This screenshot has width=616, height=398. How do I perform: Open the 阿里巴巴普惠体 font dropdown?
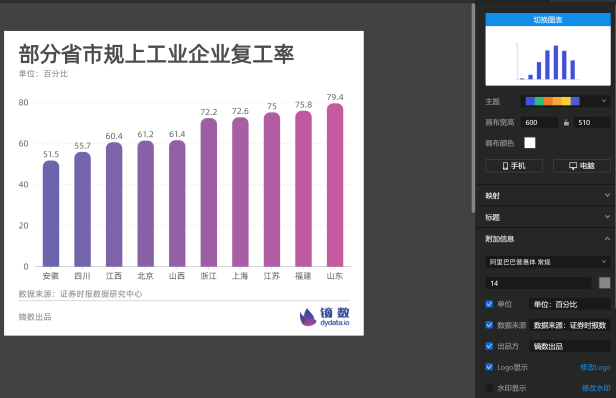click(548, 262)
